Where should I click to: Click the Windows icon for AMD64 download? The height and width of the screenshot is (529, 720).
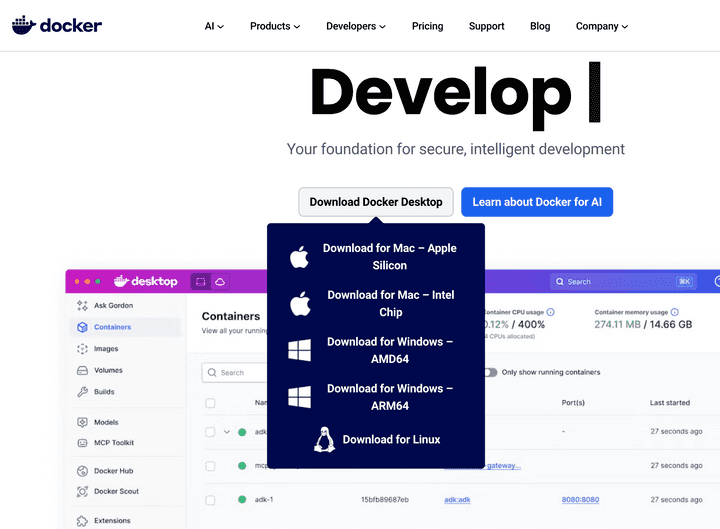pos(299,350)
